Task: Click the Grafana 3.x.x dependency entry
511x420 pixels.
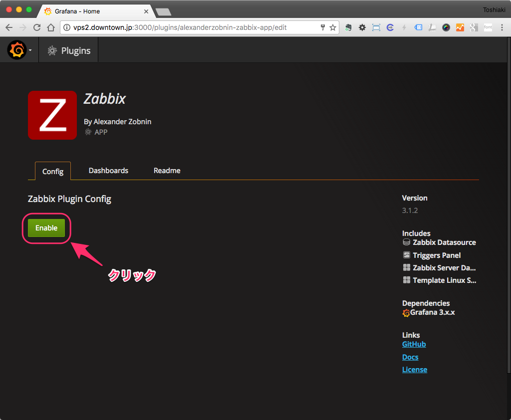Action: [429, 312]
